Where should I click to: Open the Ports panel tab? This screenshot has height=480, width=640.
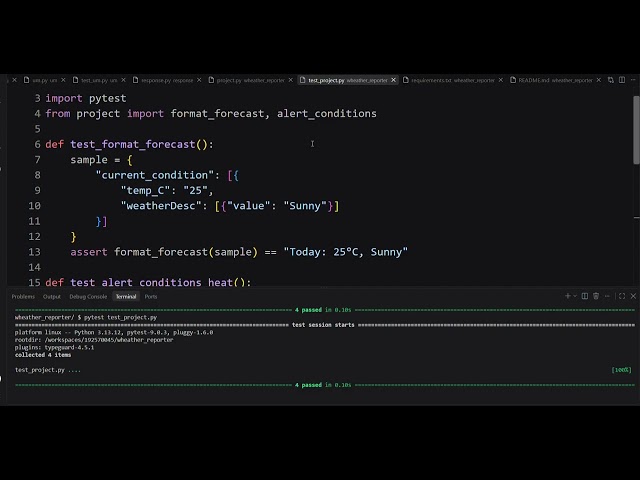[151, 296]
